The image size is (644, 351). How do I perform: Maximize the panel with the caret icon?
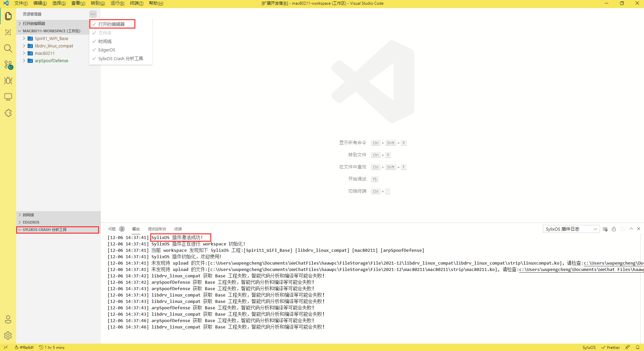point(631,229)
